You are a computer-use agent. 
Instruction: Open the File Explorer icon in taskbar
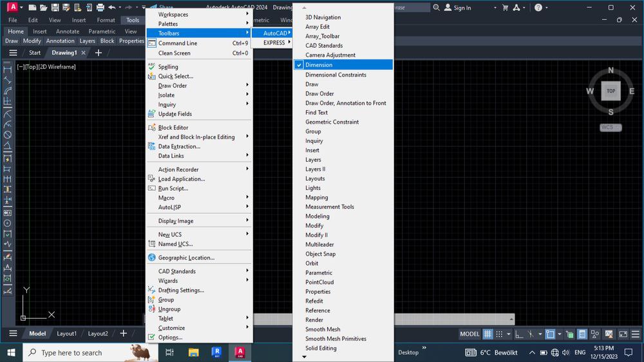point(193,352)
